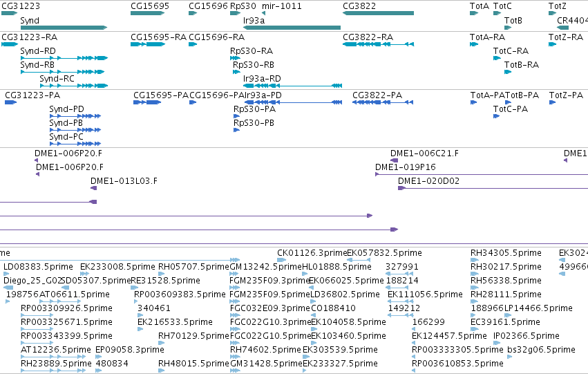Click the CG31223 gene label
Image resolution: width=588 pixels, height=374 pixels.
[x=21, y=6]
